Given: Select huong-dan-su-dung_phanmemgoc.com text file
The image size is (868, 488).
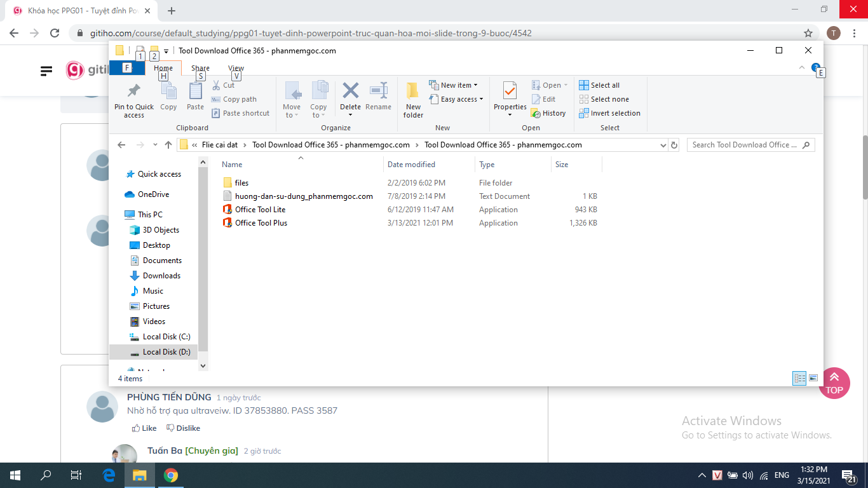Looking at the screenshot, I should (304, 196).
